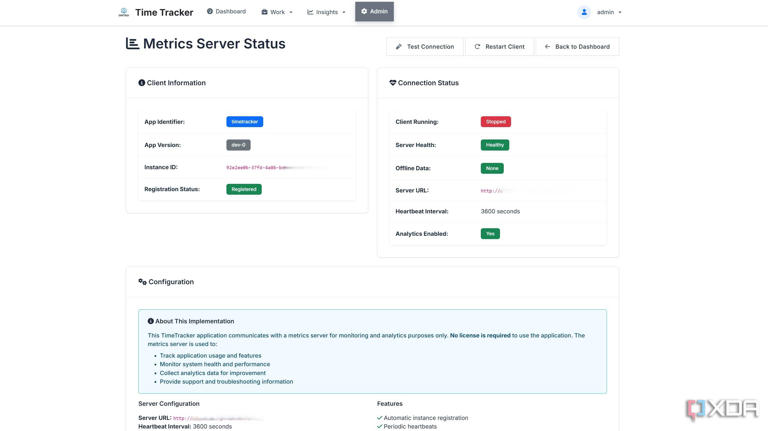Select the Instance ID value text

tap(276, 168)
